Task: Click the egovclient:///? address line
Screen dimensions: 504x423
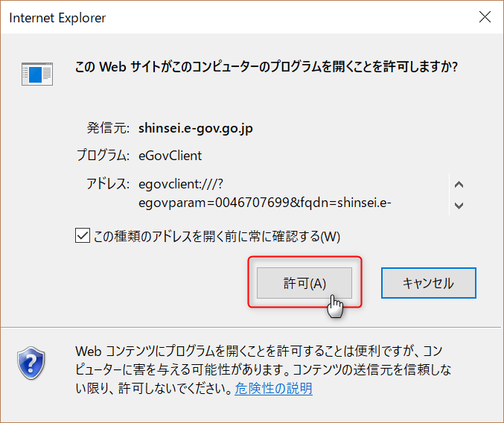Action: 181,184
